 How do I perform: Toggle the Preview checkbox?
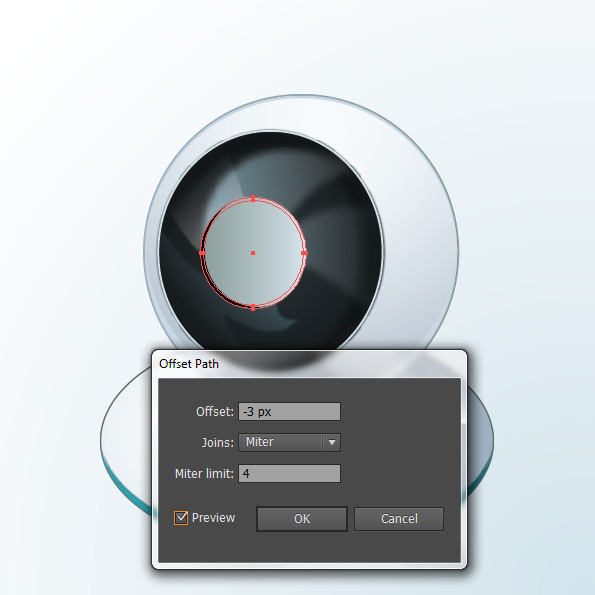(x=181, y=518)
